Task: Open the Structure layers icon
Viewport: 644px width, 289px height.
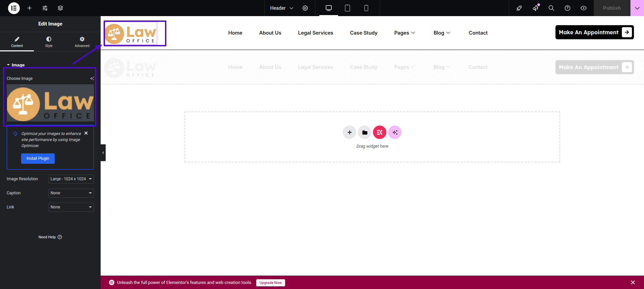Action: (x=60, y=8)
